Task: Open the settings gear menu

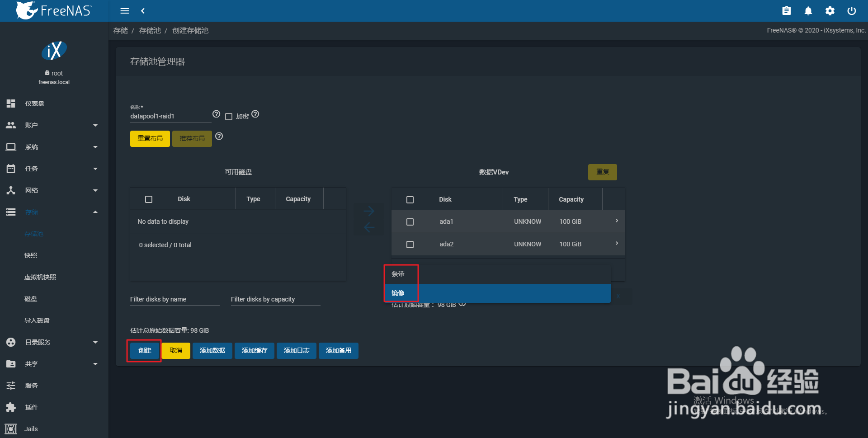Action: [x=830, y=11]
